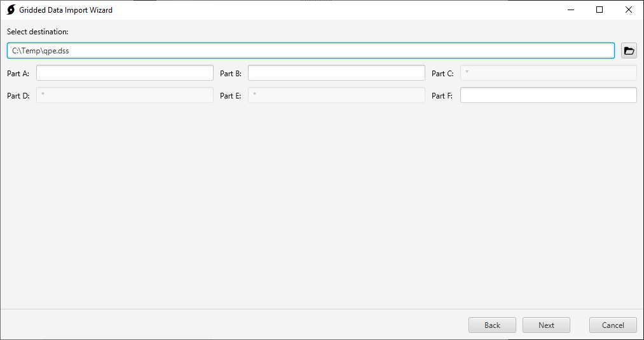This screenshot has width=644, height=340.
Task: Click the "Part F:" label
Action: point(442,96)
